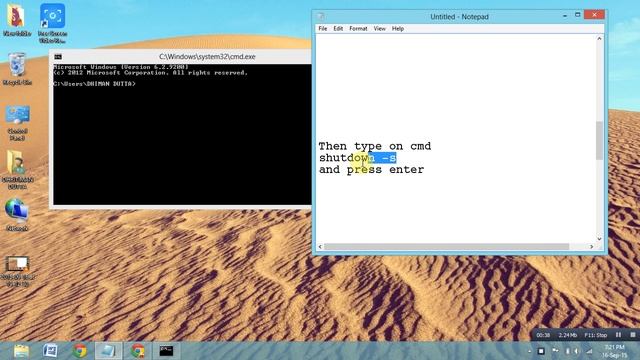Minimize the Notepad window
Viewport: 640px width, 360px height.
pyautogui.click(x=565, y=16)
